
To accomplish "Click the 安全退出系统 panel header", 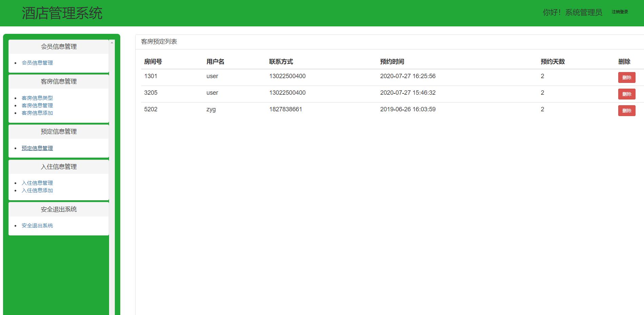I will click(59, 209).
